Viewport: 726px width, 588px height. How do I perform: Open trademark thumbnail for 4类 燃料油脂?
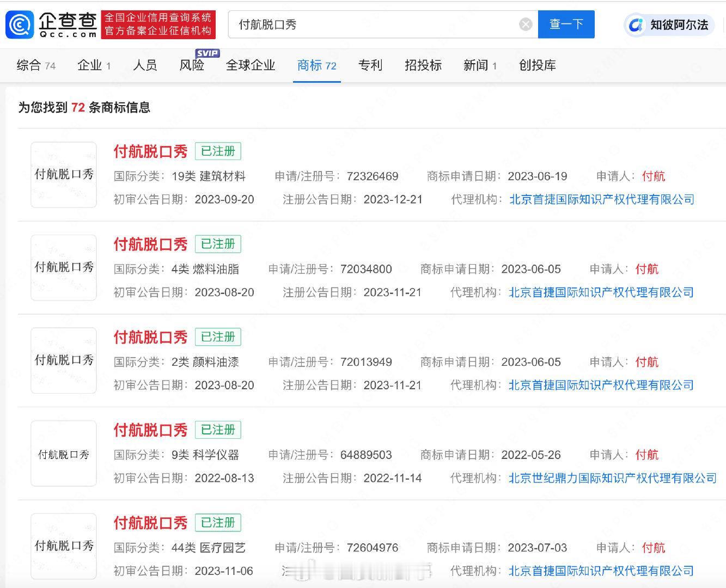coord(64,267)
